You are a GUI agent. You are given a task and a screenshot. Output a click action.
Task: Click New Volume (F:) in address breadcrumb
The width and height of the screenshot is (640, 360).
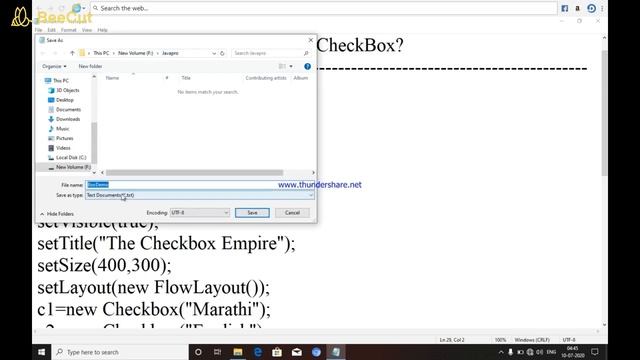(136, 53)
